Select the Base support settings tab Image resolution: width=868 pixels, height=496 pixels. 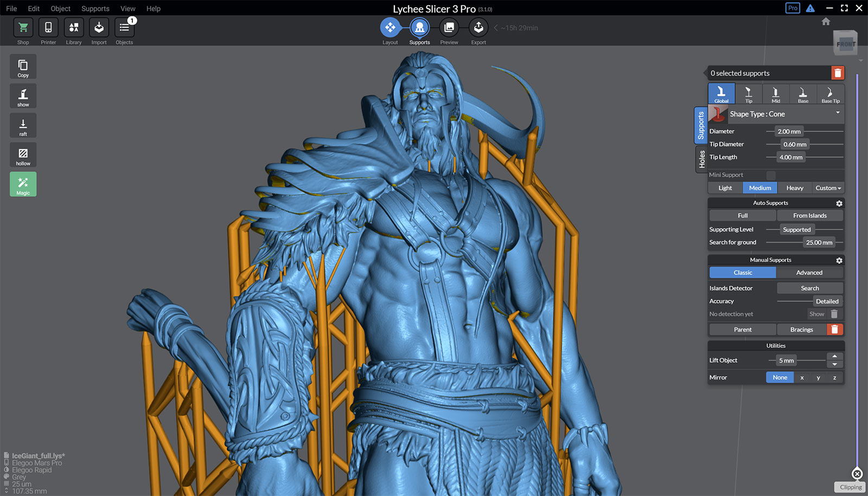[x=803, y=94]
